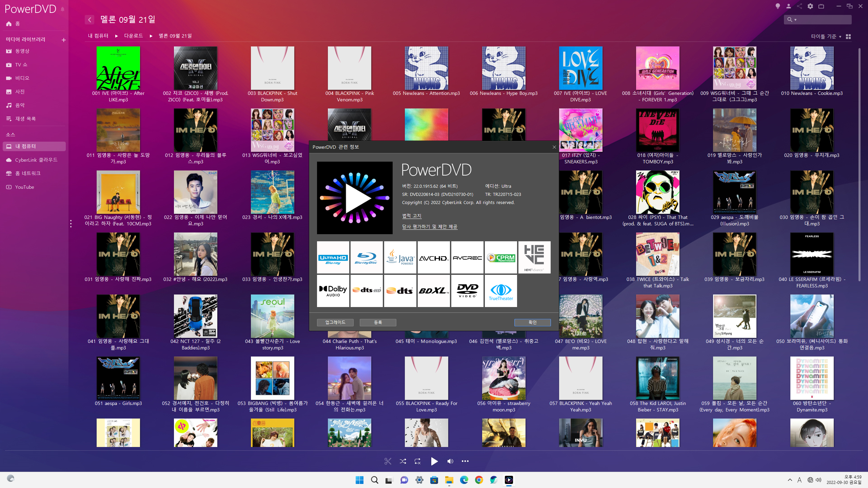
Task: Add media library with plus icon
Action: tap(63, 40)
